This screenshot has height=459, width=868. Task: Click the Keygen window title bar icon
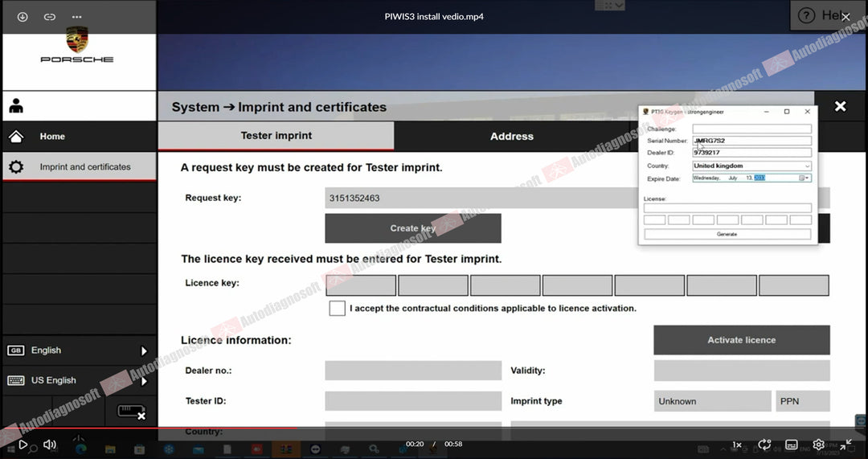645,112
